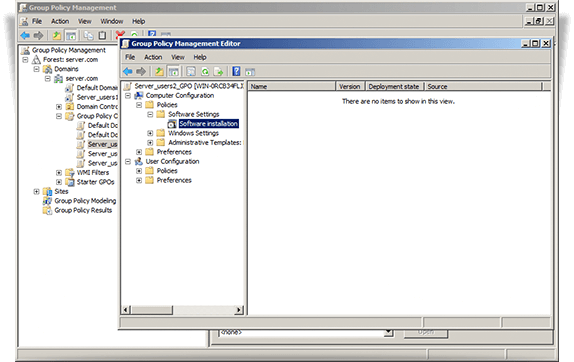This screenshot has height=362, width=574.
Task: Click Forward arrow in Editor toolbar
Action: pos(141,71)
